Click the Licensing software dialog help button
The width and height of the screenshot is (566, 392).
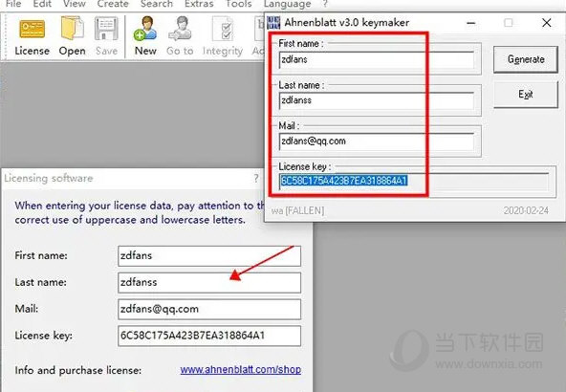point(256,178)
